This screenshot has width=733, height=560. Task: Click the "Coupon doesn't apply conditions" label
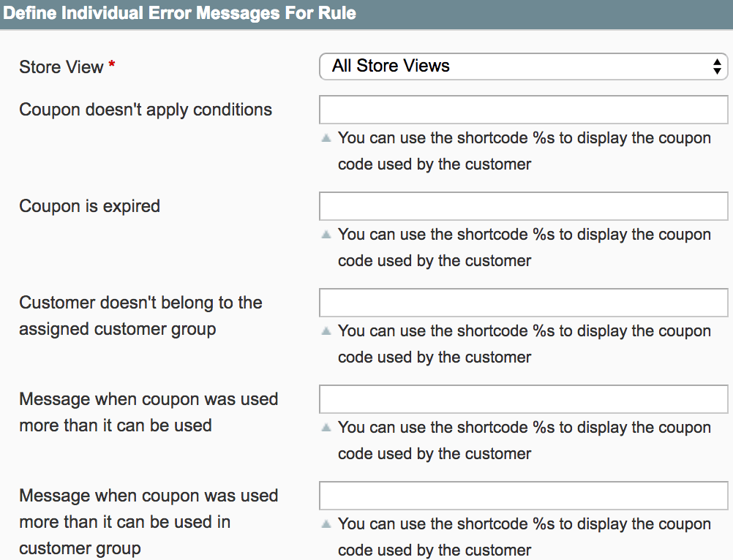pyautogui.click(x=146, y=110)
